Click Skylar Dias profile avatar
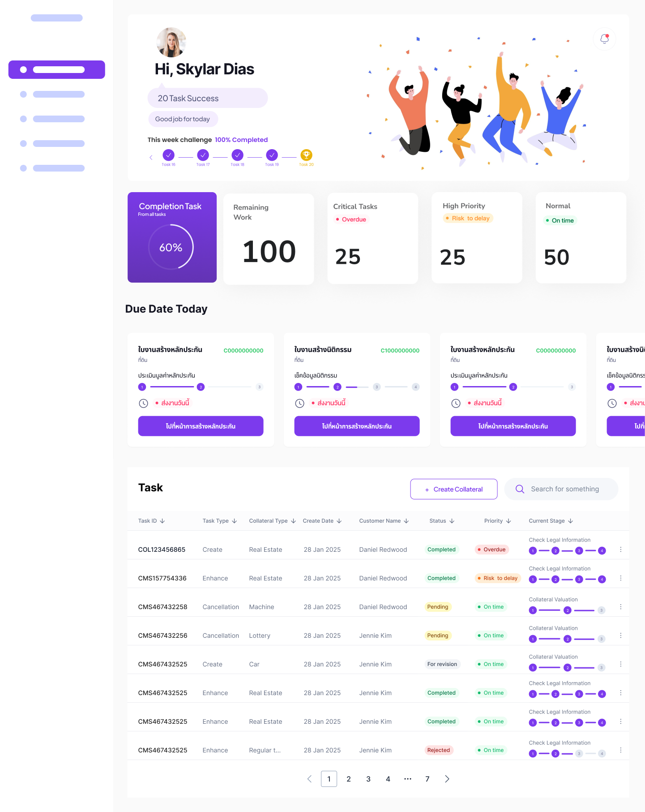The image size is (645, 812). [171, 42]
